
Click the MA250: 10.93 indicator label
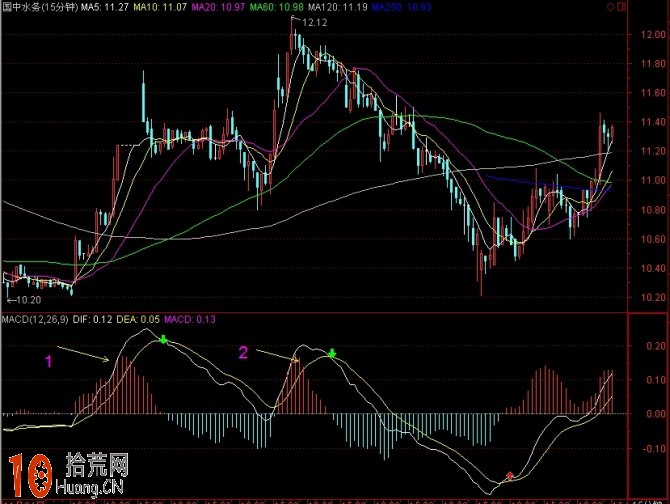point(401,7)
